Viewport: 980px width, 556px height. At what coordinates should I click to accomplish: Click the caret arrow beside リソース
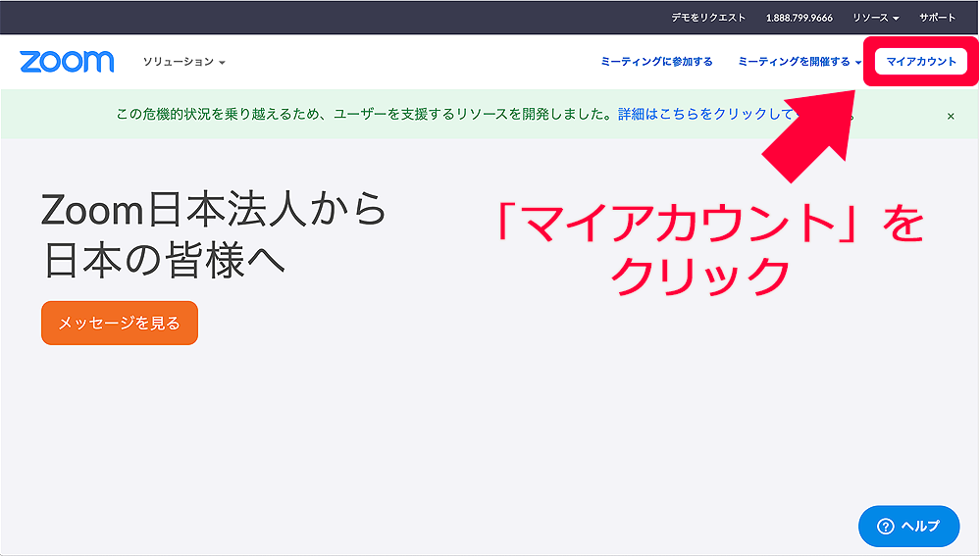coord(896,19)
